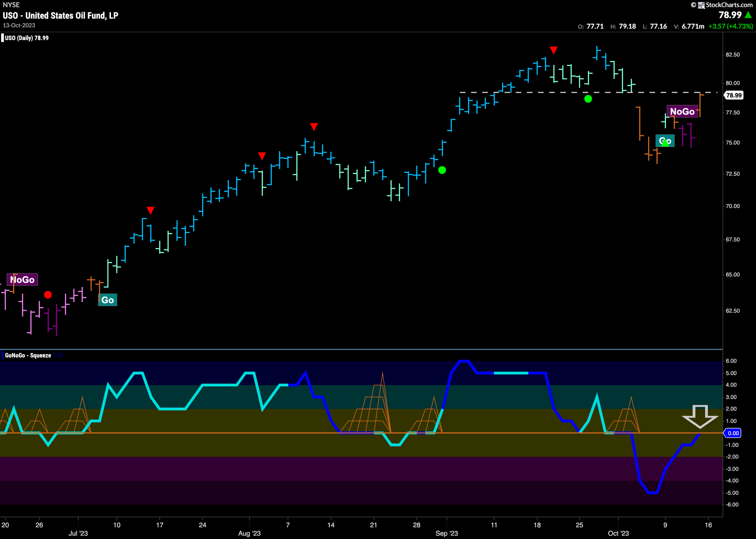The image size is (756, 539).
Task: Click the teal Go label in July
Action: pos(107,300)
